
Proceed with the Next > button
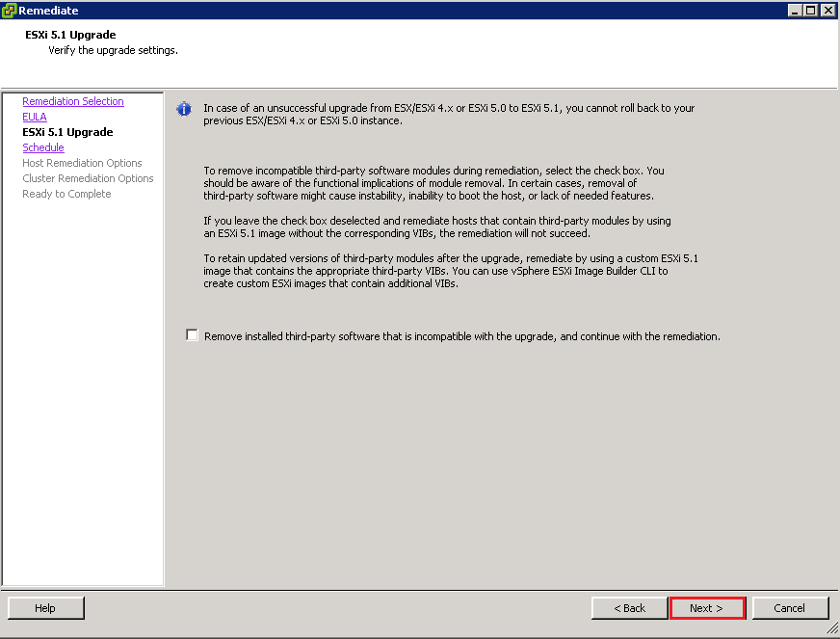[707, 608]
